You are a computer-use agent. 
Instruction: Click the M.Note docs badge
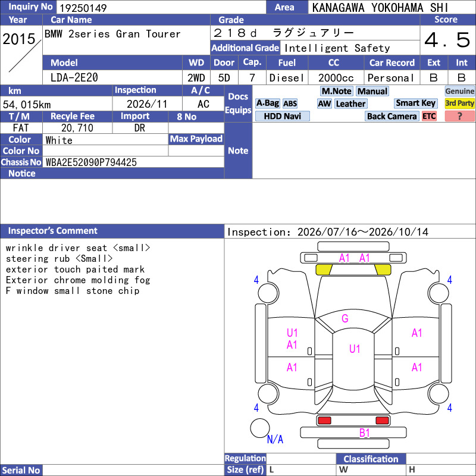[x=336, y=91]
